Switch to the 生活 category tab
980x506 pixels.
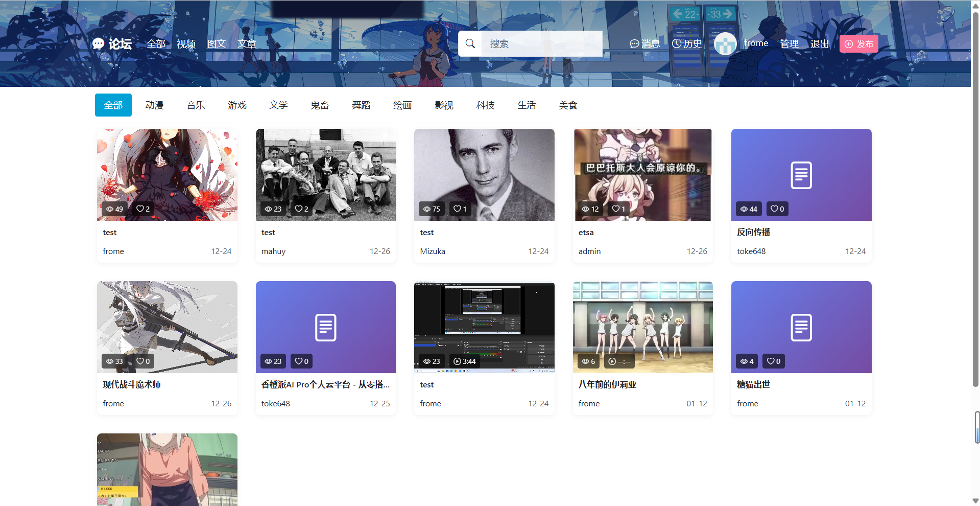coord(527,105)
